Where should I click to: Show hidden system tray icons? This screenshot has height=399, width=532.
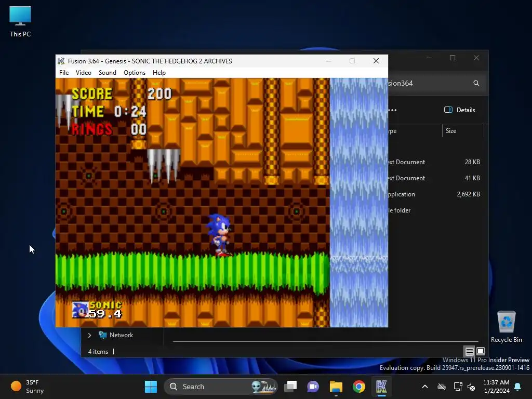click(x=425, y=387)
